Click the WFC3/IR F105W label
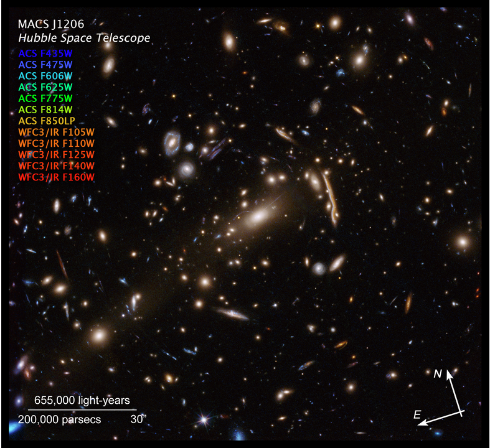The height and width of the screenshot is (448, 490). coord(57,132)
